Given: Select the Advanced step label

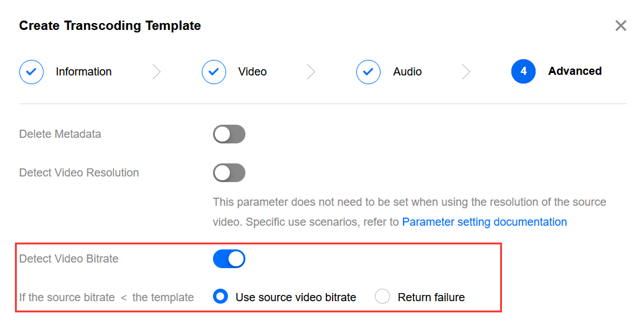Looking at the screenshot, I should tap(574, 71).
